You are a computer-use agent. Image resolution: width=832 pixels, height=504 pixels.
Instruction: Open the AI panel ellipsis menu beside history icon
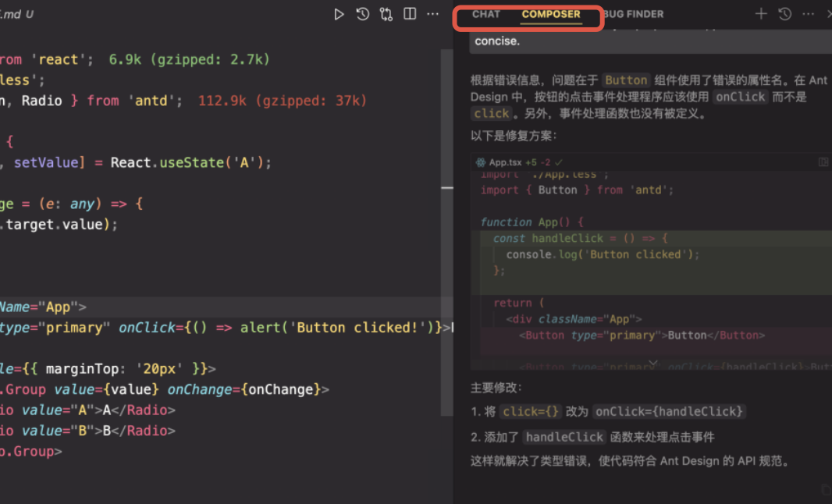coord(808,14)
